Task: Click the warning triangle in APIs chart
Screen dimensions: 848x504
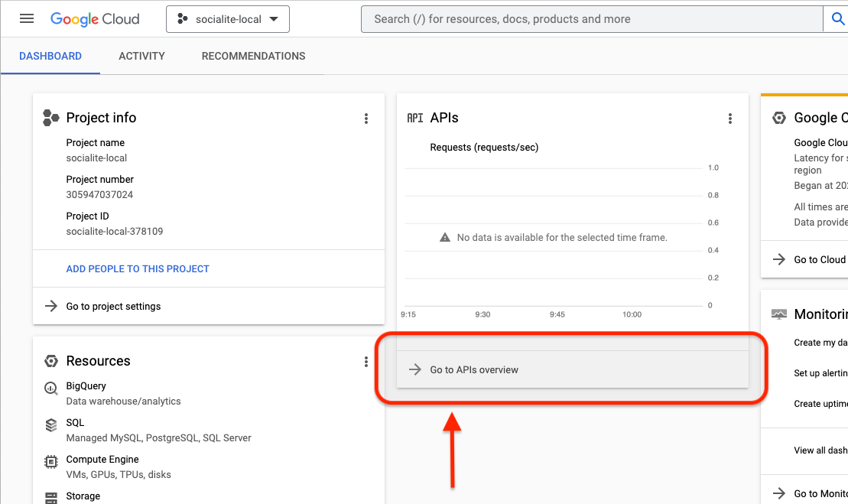Action: tap(444, 237)
